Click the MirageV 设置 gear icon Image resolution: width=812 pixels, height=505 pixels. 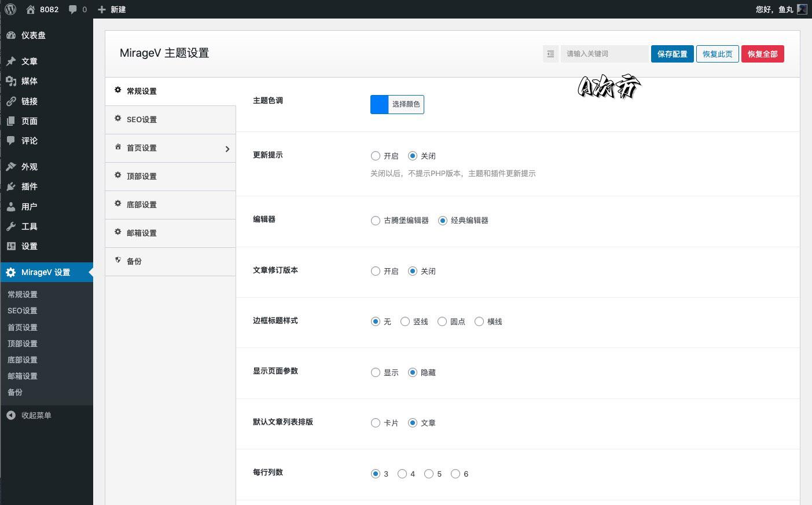tap(11, 272)
